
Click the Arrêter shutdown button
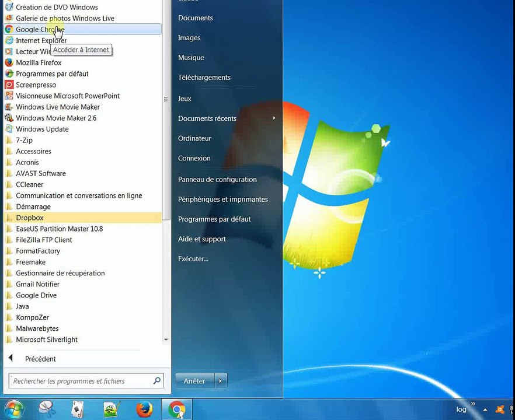pos(195,381)
